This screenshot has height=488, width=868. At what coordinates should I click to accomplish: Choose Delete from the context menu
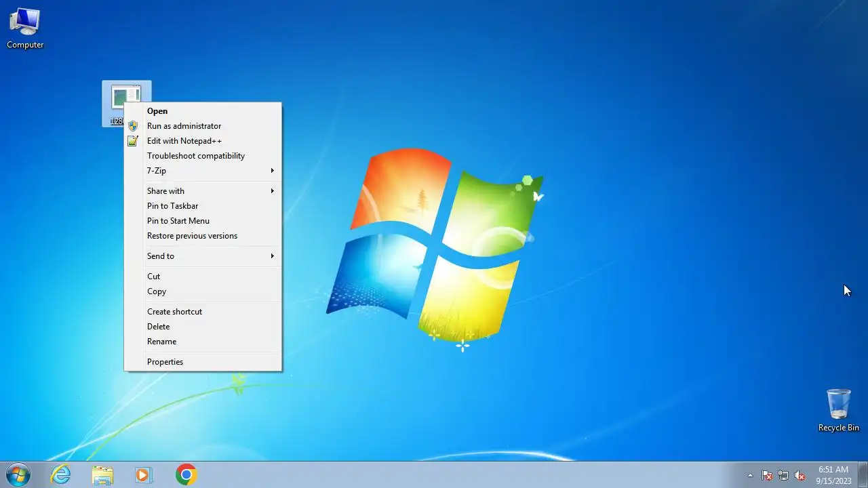pos(203,327)
